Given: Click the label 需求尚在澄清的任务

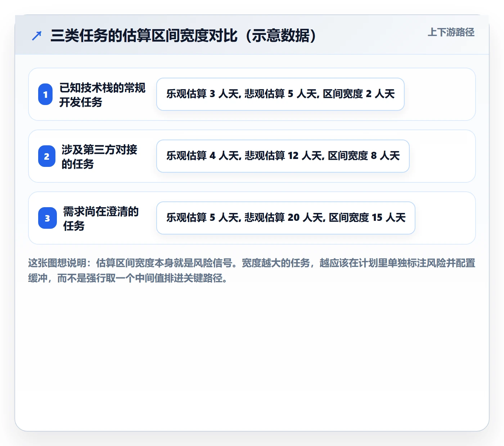Looking at the screenshot, I should (101, 218).
